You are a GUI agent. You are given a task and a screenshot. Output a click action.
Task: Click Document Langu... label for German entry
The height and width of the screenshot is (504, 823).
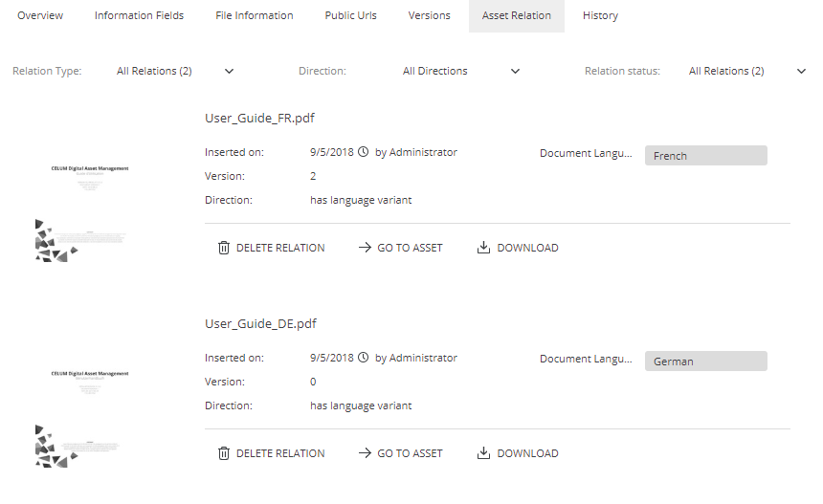click(586, 359)
